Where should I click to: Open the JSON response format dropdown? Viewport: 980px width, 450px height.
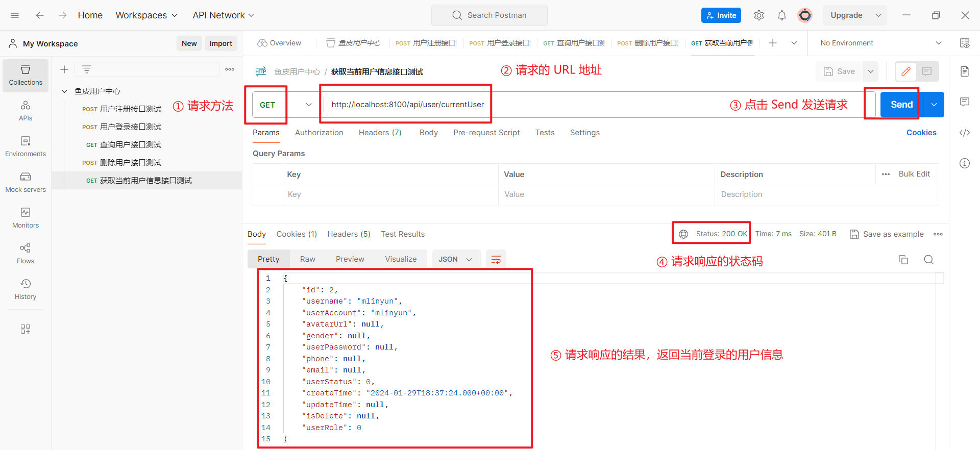(x=455, y=259)
